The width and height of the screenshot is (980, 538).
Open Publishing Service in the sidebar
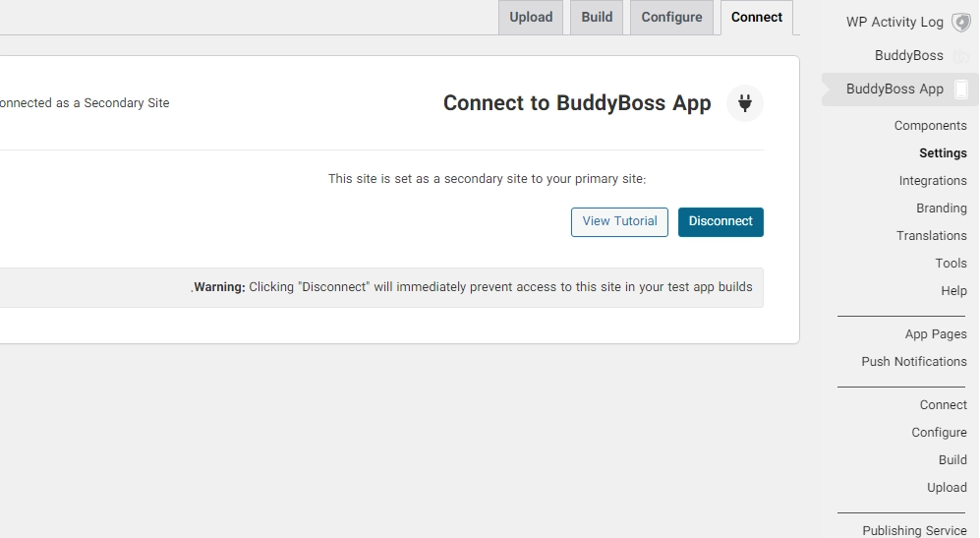pyautogui.click(x=914, y=531)
